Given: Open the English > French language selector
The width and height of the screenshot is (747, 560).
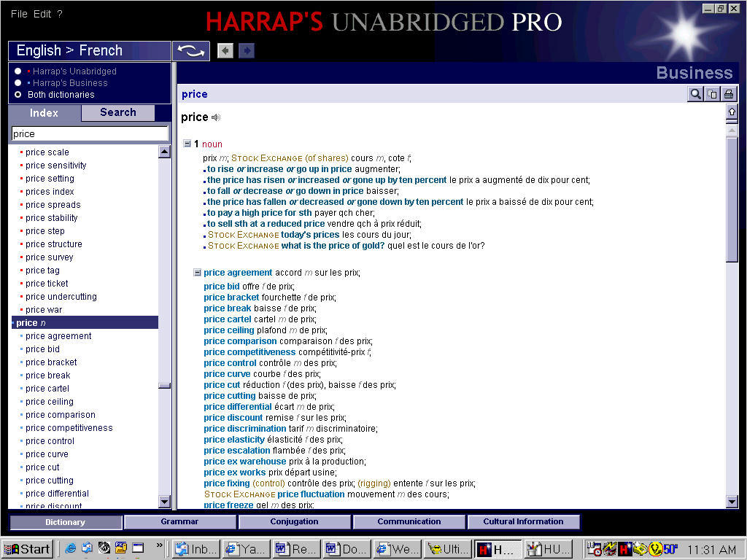Looking at the screenshot, I should [90, 50].
